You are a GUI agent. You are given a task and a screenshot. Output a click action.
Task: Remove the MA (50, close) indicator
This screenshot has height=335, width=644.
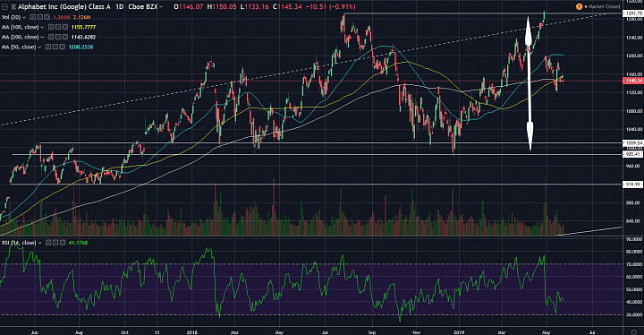point(63,47)
